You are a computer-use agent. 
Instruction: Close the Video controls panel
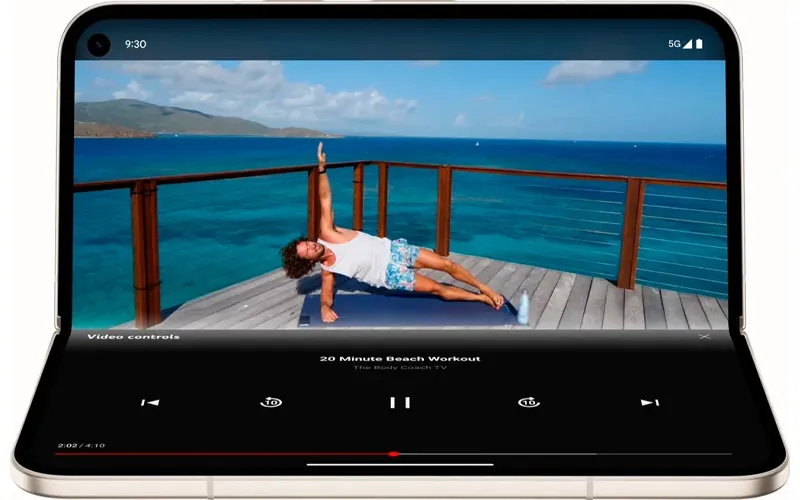click(x=705, y=337)
